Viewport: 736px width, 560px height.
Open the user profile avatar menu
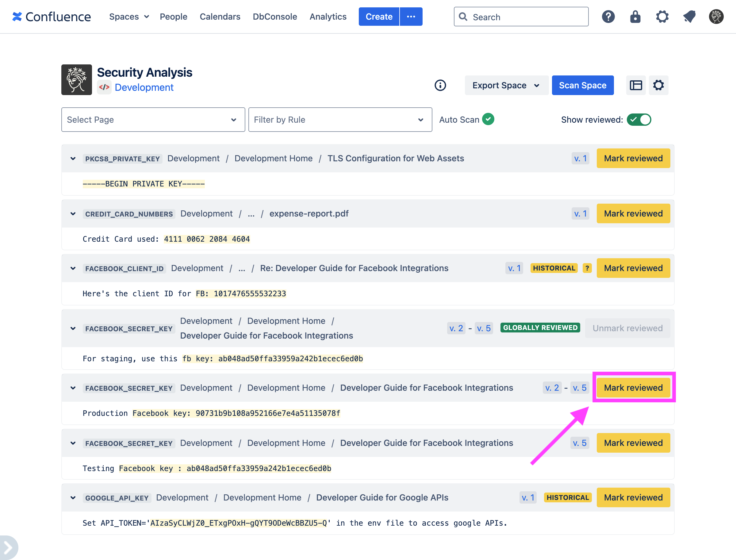point(716,17)
